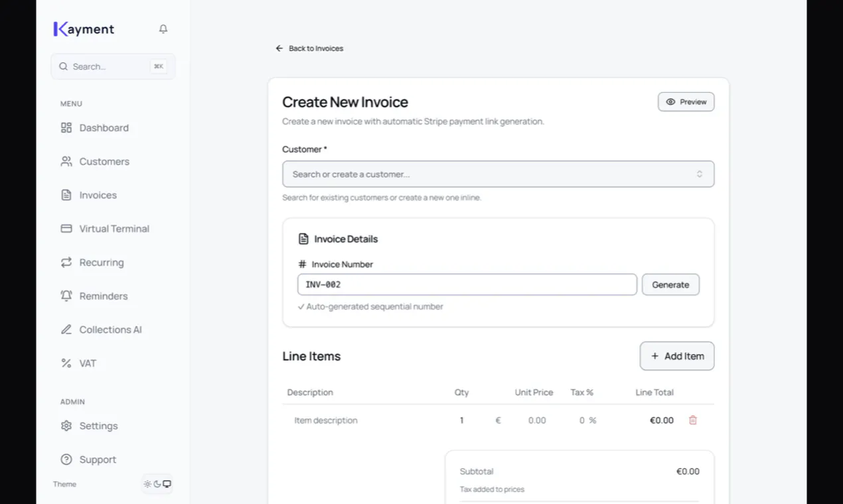The image size is (843, 504).
Task: Click the Tax % field
Action: (x=581, y=420)
